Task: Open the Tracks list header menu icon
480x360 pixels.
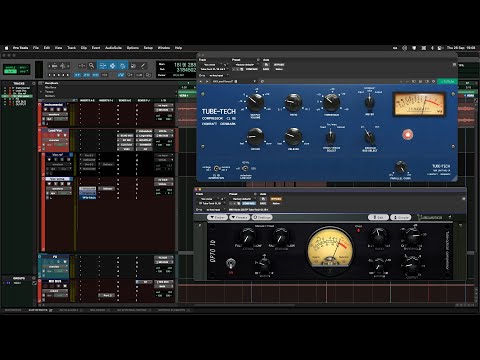Action: pos(34,83)
